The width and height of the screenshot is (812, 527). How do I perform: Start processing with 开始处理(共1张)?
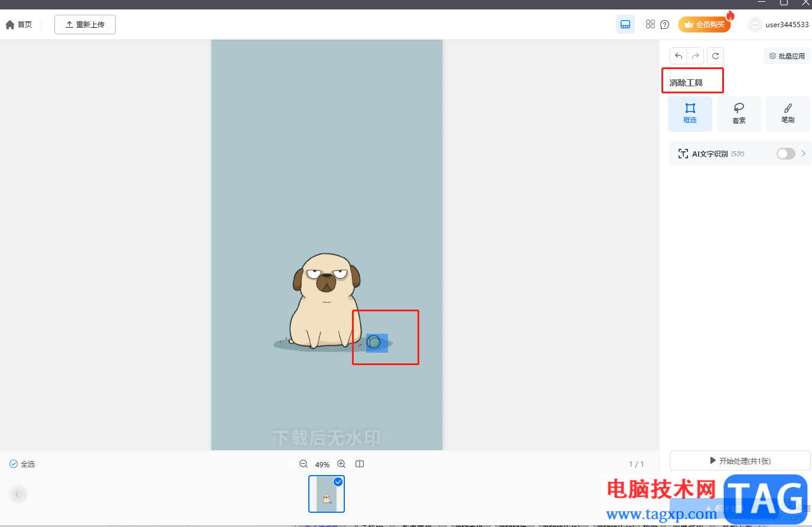click(740, 461)
